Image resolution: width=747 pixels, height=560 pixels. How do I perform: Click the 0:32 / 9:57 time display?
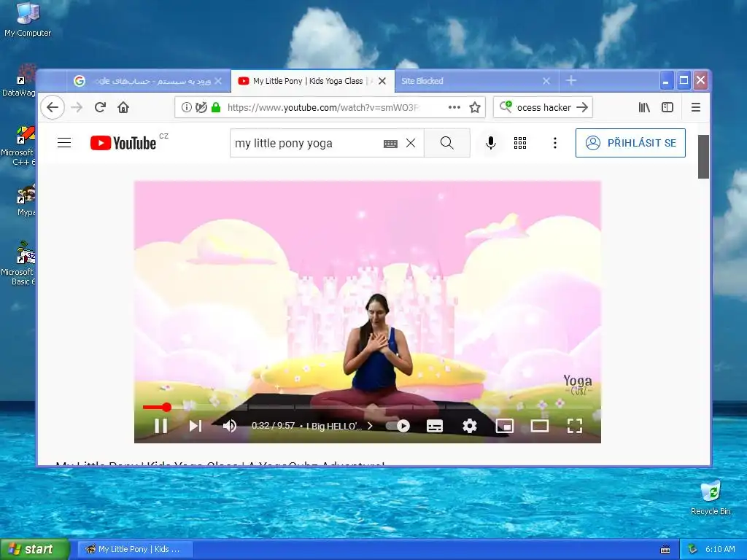tap(273, 425)
